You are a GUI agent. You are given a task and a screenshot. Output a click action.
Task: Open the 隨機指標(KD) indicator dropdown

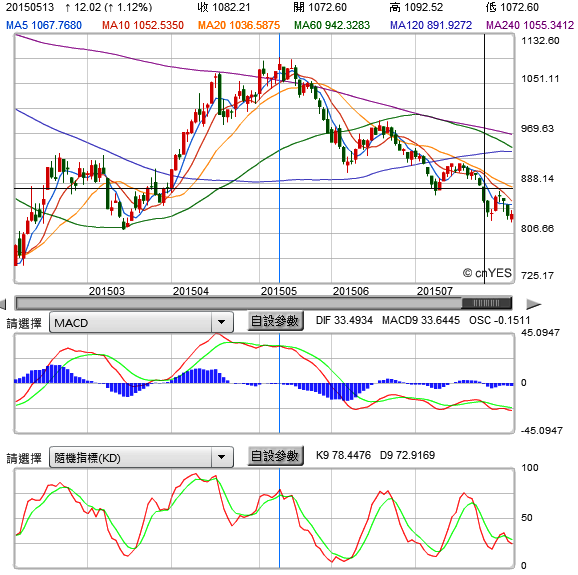pyautogui.click(x=141, y=457)
